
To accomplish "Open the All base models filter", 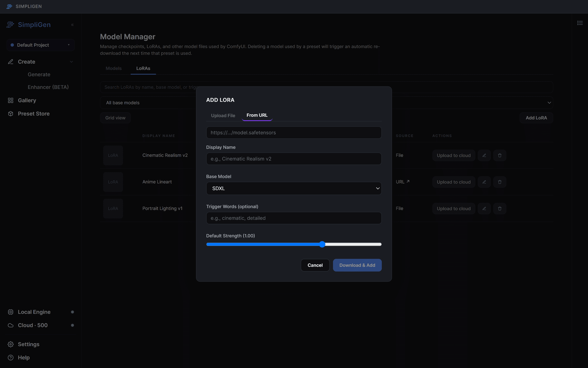I will (x=326, y=103).
